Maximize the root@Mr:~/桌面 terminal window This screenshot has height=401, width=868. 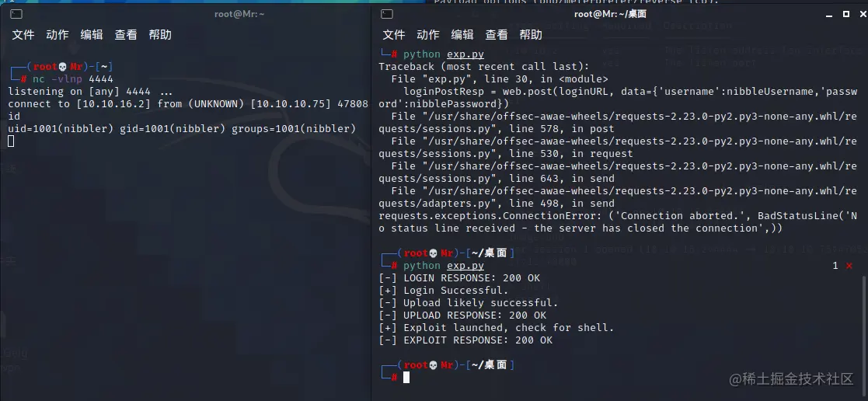(x=846, y=14)
